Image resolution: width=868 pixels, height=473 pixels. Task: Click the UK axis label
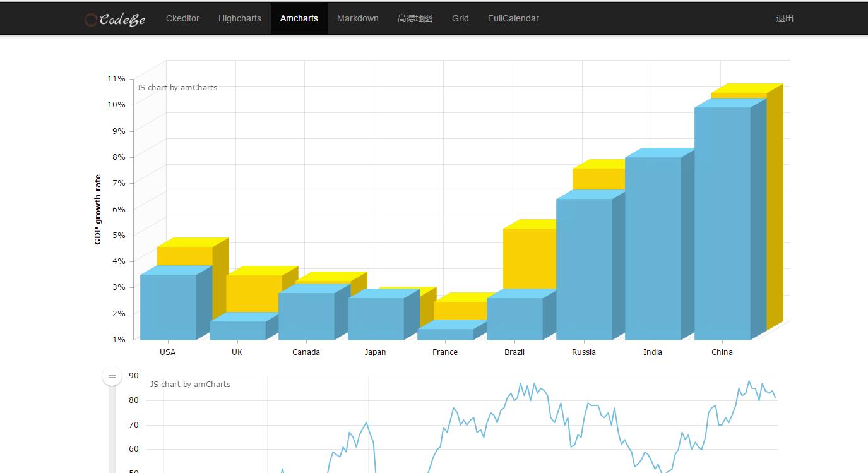point(237,352)
